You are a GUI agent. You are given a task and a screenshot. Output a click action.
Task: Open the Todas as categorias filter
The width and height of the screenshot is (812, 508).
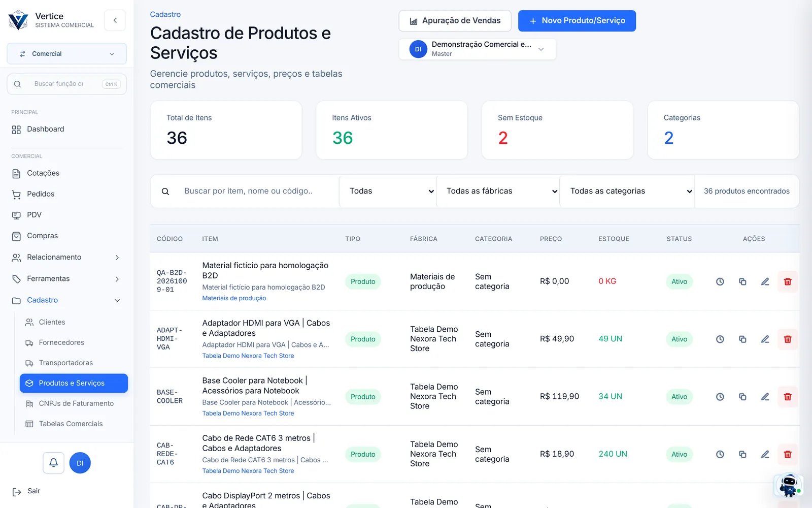click(x=627, y=191)
